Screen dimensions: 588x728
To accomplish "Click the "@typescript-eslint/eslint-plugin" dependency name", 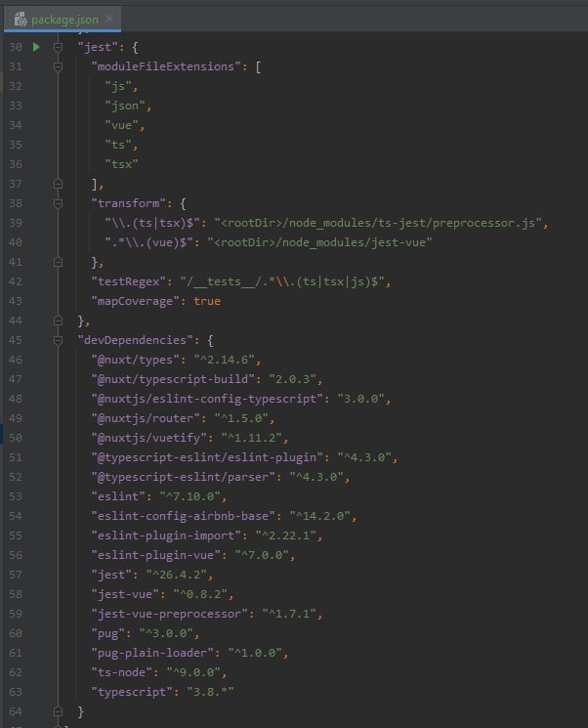I will coord(206,457).
